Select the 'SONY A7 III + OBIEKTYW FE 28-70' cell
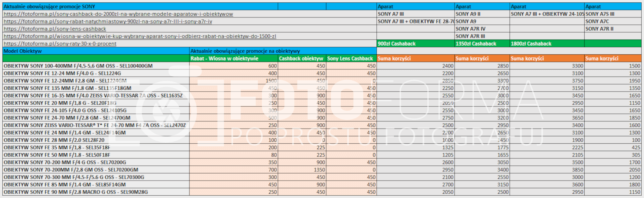The width and height of the screenshot is (644, 198). [x=416, y=21]
